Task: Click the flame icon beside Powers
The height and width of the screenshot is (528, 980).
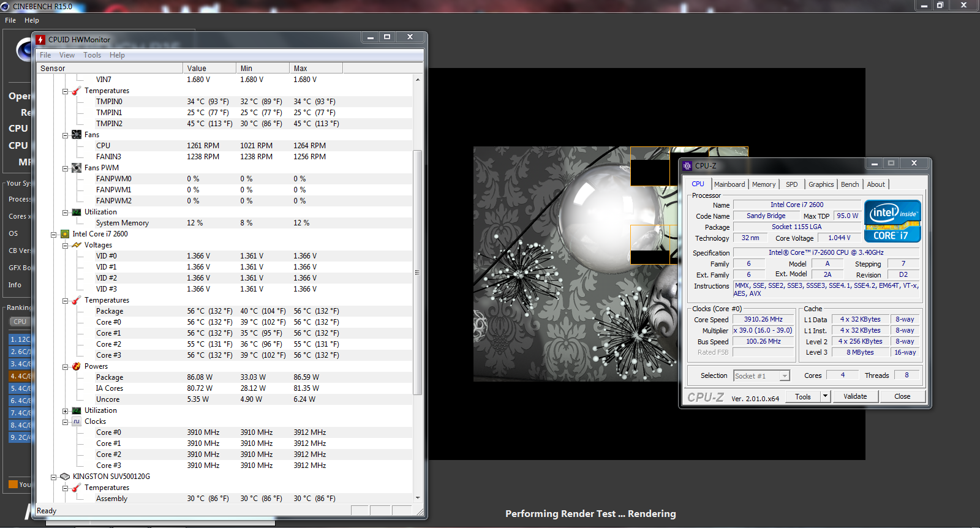Action: (77, 366)
